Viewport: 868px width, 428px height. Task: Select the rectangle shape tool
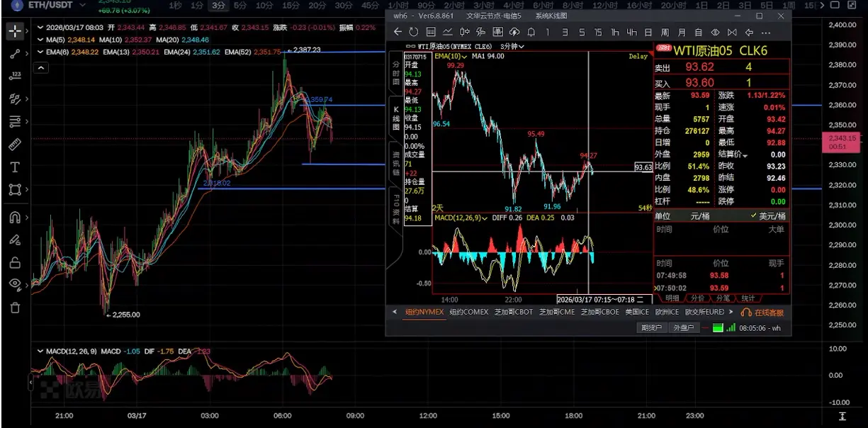click(15, 189)
